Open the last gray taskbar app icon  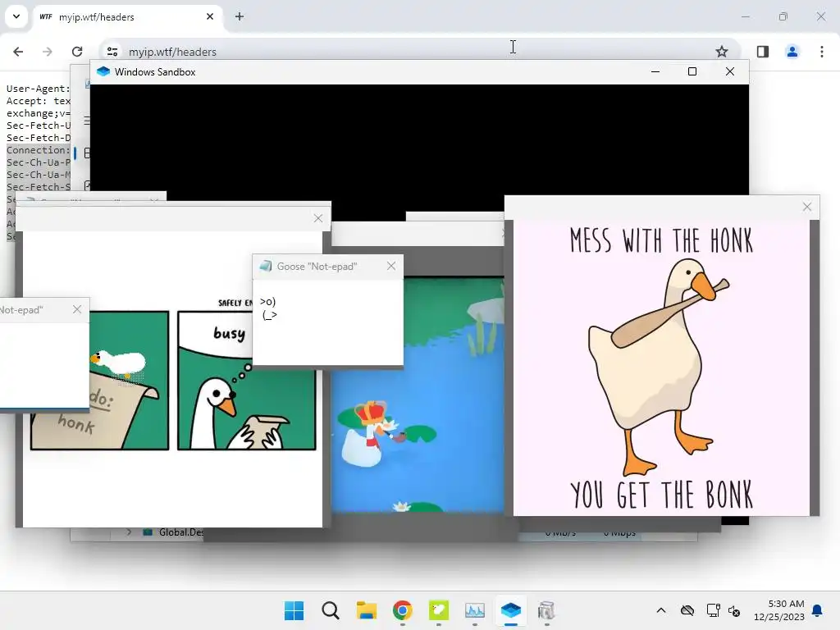tap(546, 610)
